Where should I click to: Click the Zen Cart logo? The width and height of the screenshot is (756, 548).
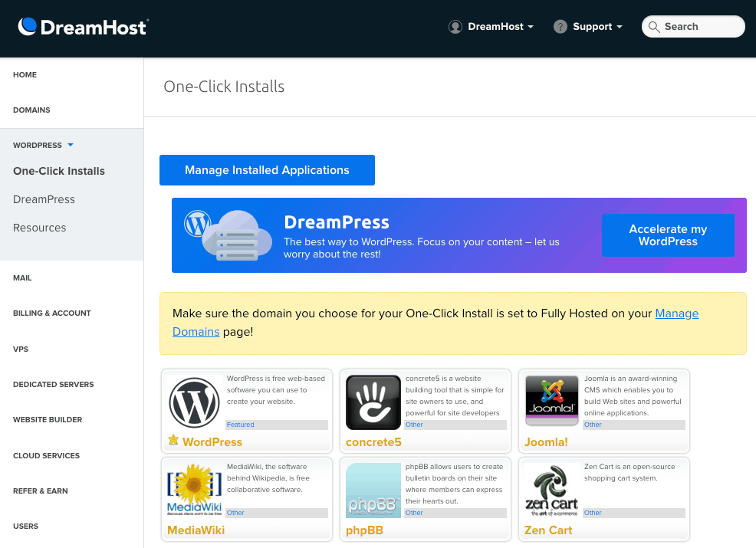[x=551, y=491]
